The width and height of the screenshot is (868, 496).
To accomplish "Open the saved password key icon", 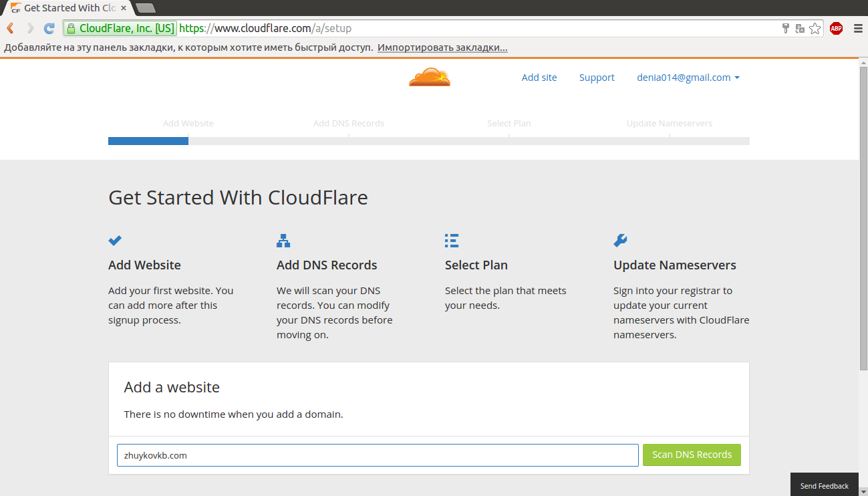I will click(786, 28).
